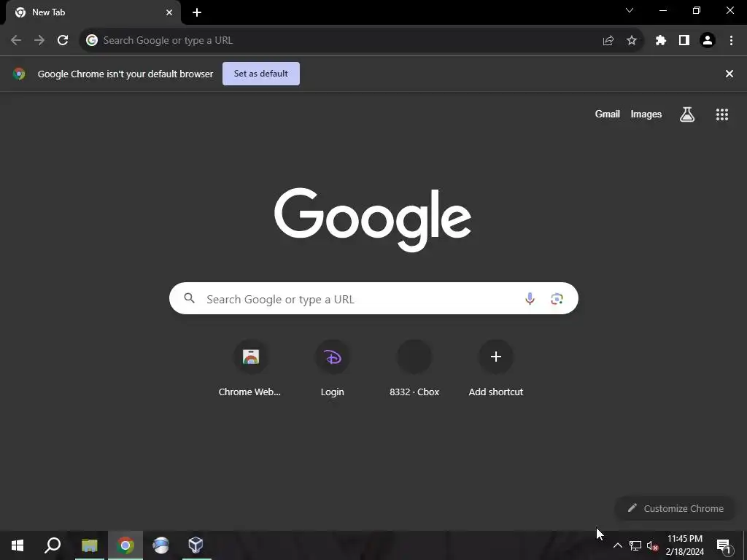Select the New Tab tab
The image size is (747, 560).
(x=93, y=12)
